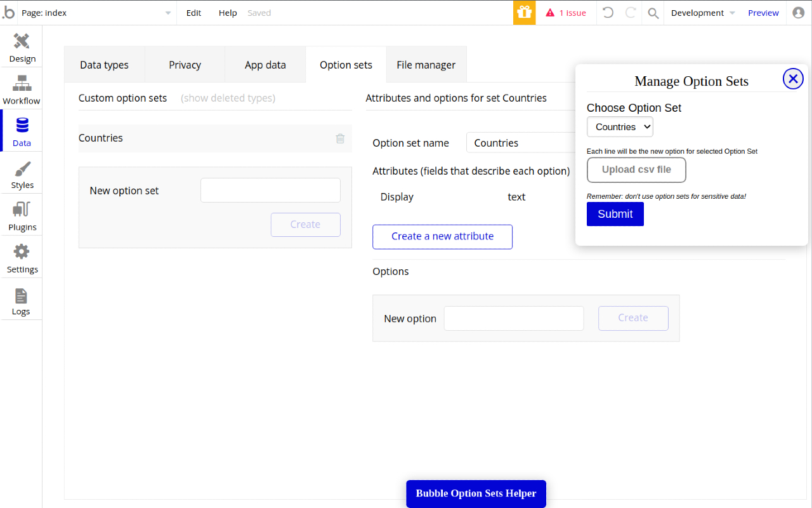Click the New option text field
Image resolution: width=812 pixels, height=508 pixels.
click(x=513, y=318)
